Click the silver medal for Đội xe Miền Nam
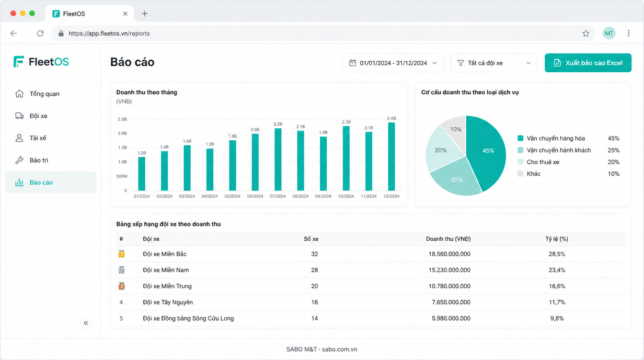Screen dimensions: 644x360 tap(122, 270)
